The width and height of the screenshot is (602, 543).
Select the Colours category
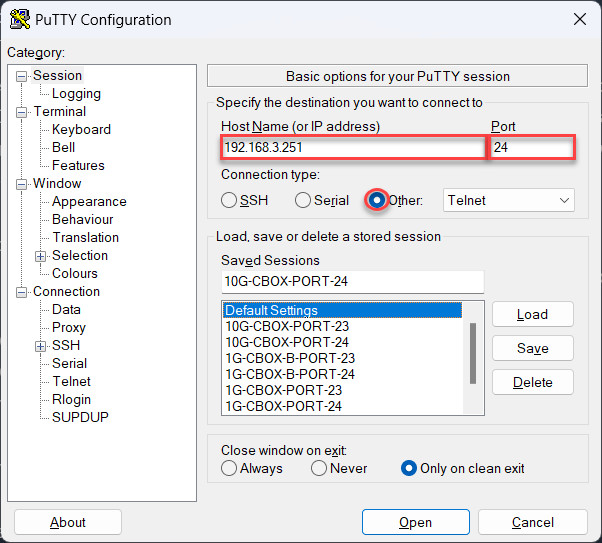tap(75, 274)
